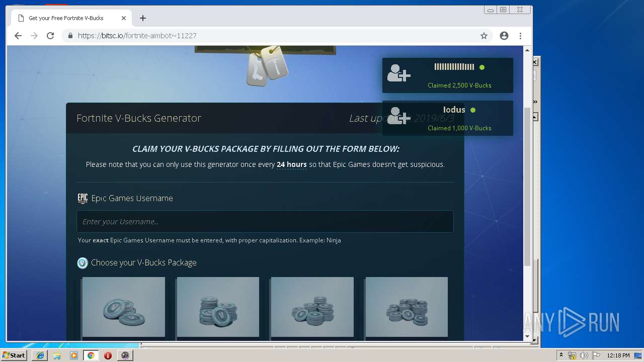Click the 'Claimed 1,000 V-Bucks' text
This screenshot has height=362, width=644.
[x=459, y=128]
